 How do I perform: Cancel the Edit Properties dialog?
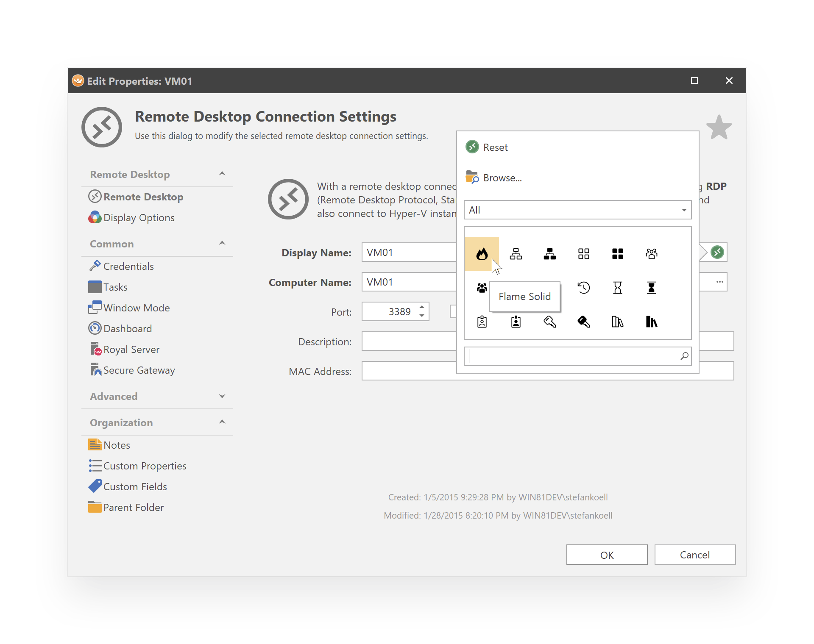point(695,555)
